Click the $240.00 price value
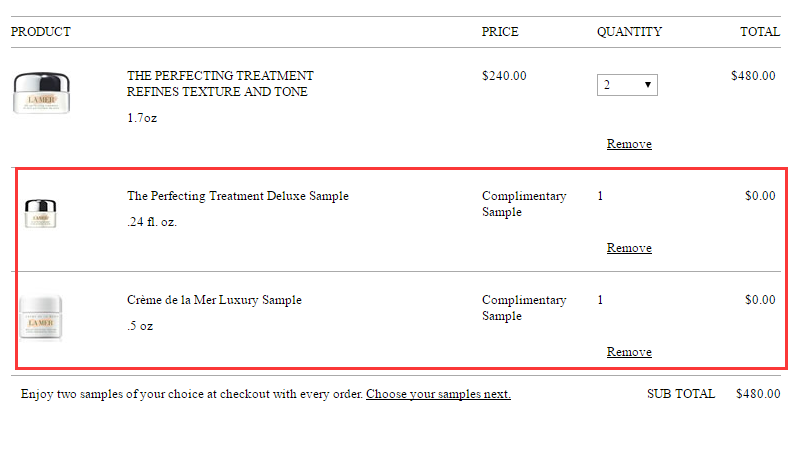Image resolution: width=794 pixels, height=457 pixels. [x=504, y=76]
